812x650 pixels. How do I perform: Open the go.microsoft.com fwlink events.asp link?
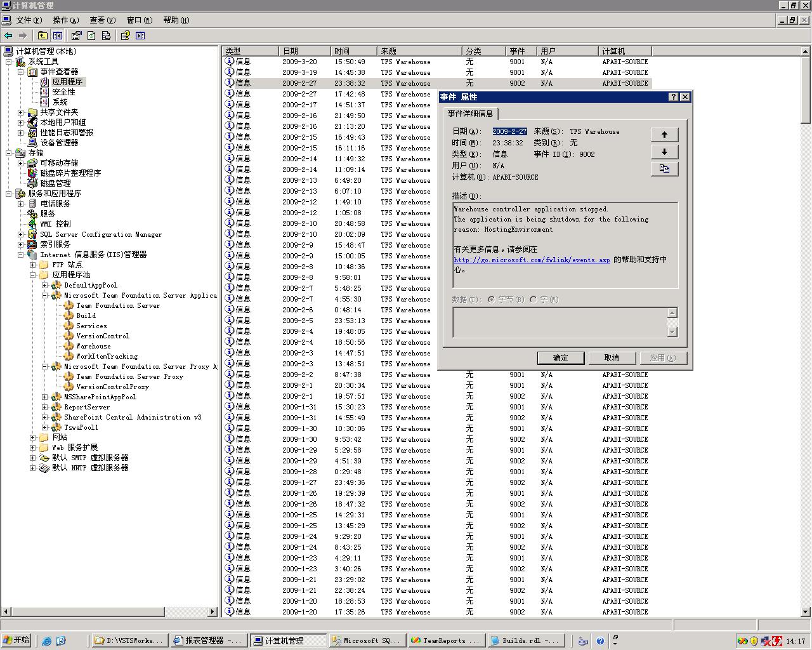[532, 260]
